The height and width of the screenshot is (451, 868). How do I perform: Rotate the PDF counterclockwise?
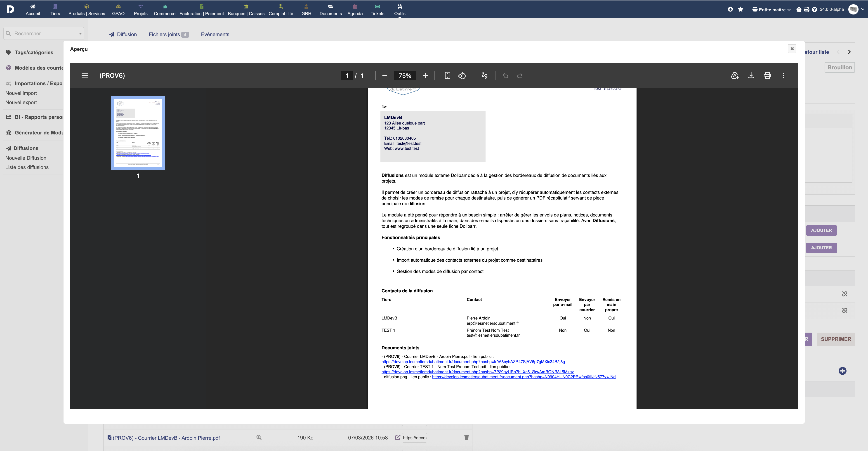pos(462,75)
